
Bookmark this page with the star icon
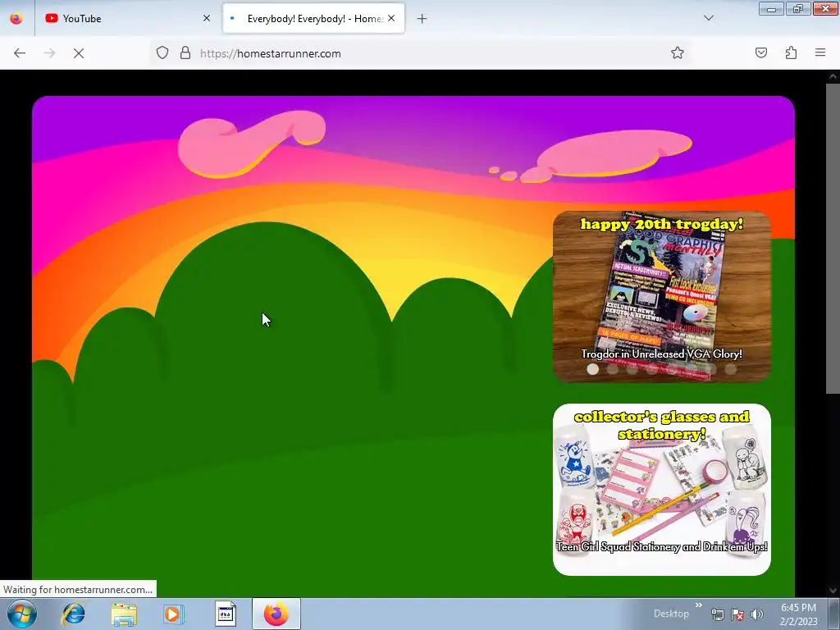(677, 52)
